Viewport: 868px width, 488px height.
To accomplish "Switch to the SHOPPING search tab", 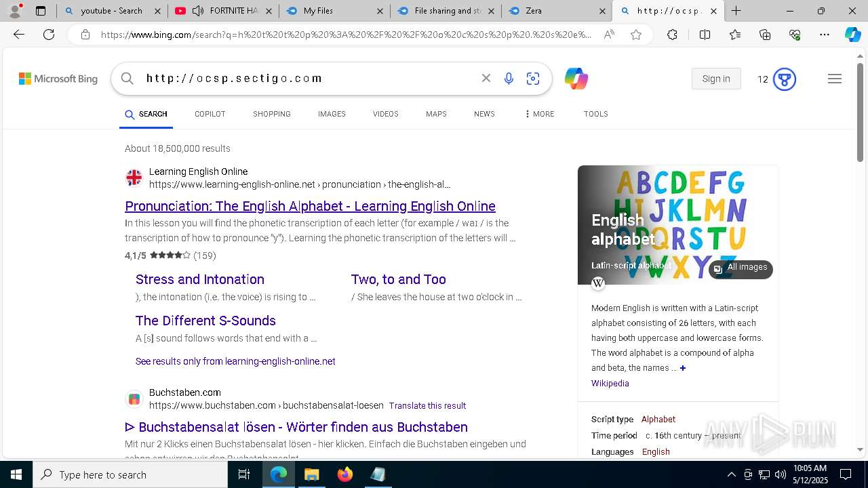I will (x=272, y=114).
